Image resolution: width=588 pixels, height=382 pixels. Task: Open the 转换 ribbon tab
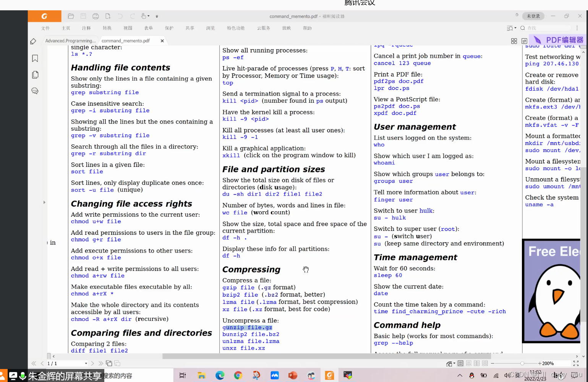(x=107, y=28)
